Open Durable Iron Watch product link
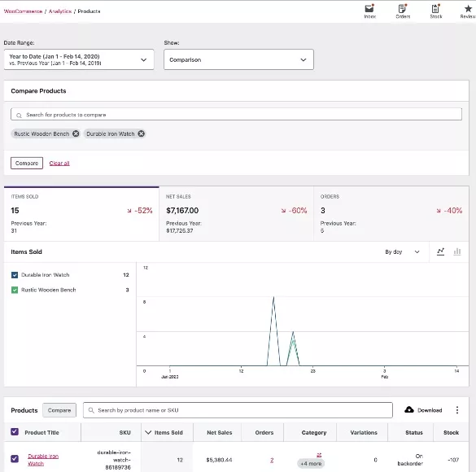476x472 pixels. pos(43,460)
